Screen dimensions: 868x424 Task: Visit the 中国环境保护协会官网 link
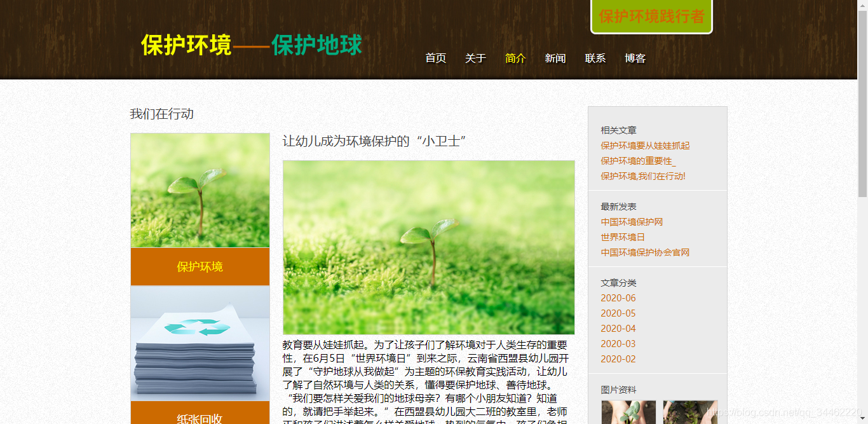(645, 252)
